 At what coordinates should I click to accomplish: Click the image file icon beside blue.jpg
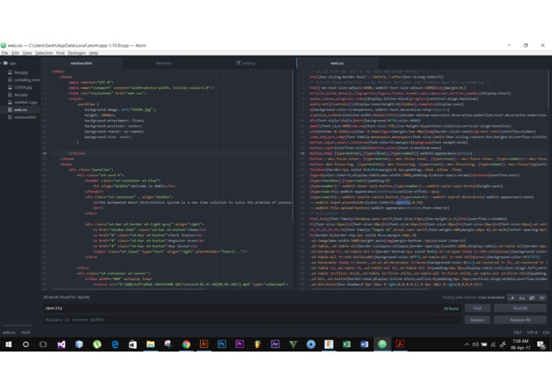coord(10,72)
